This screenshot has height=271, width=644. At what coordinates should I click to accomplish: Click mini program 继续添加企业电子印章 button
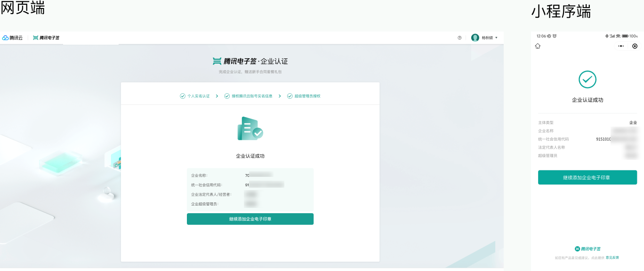click(588, 177)
